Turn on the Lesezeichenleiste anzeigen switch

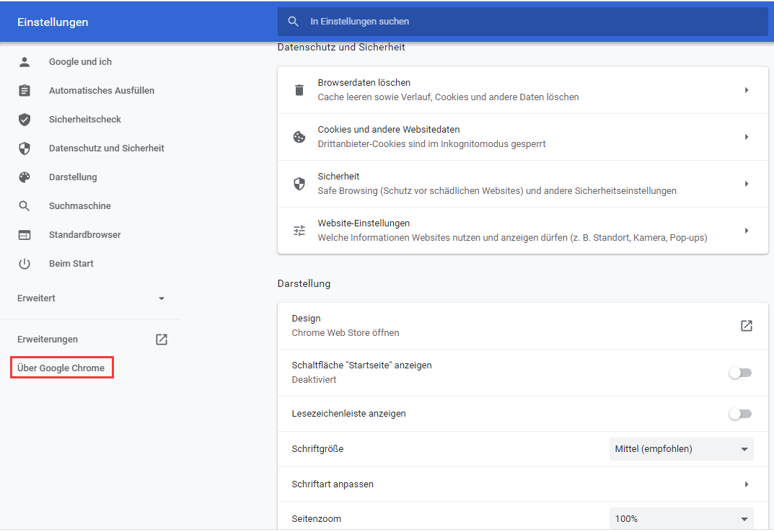(740, 414)
